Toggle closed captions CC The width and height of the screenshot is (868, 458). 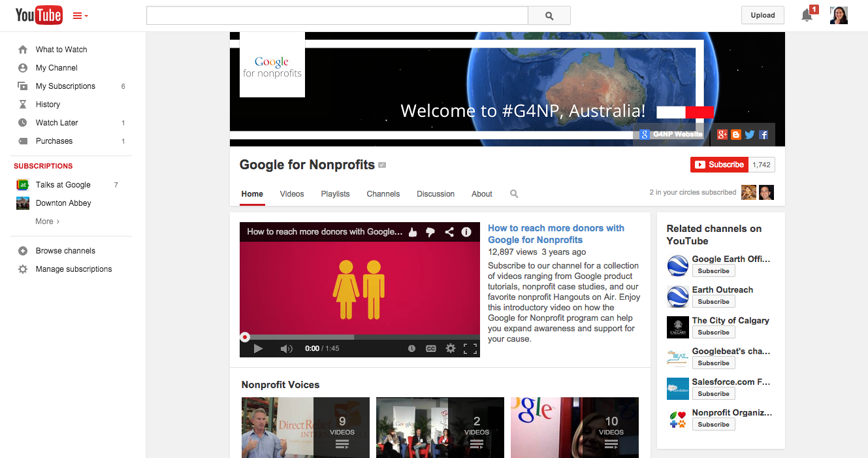[x=430, y=349]
